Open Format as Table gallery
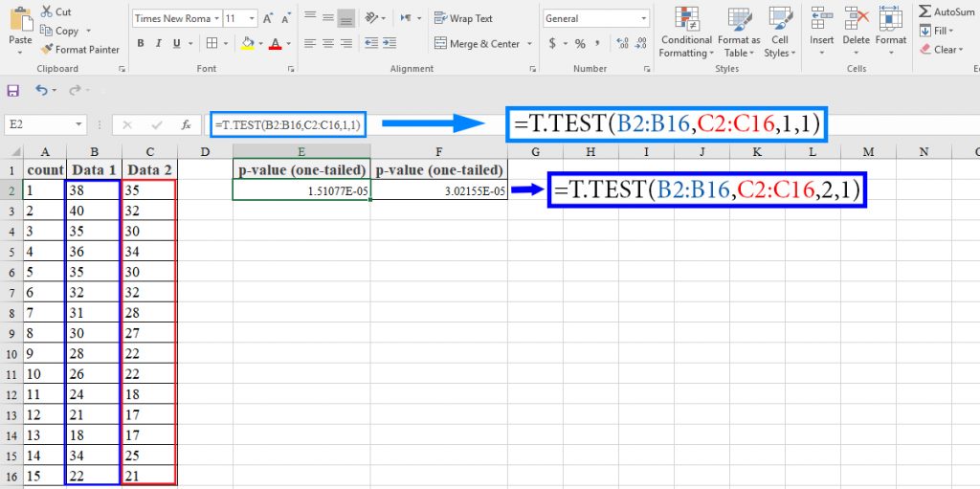This screenshot has height=489, width=980. [739, 33]
